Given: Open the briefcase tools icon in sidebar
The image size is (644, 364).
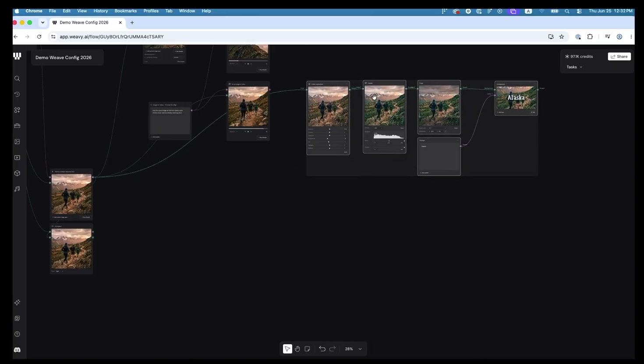Looking at the screenshot, I should [17, 126].
